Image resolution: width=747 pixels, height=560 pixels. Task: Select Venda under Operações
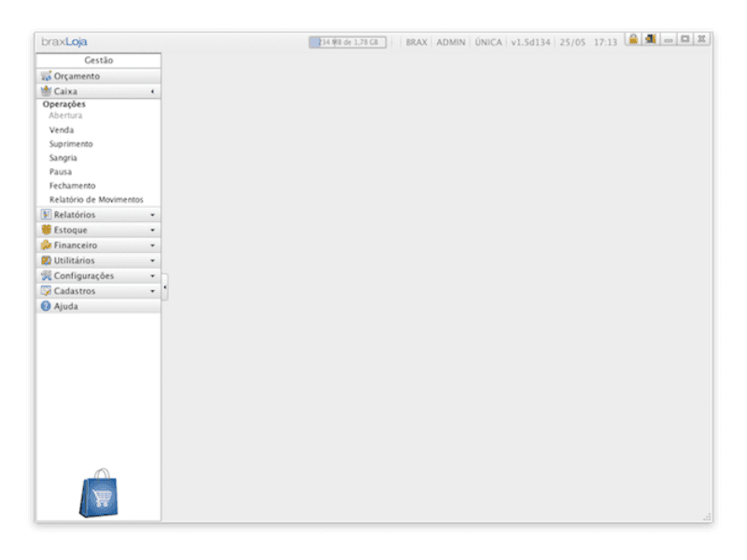[x=62, y=131]
